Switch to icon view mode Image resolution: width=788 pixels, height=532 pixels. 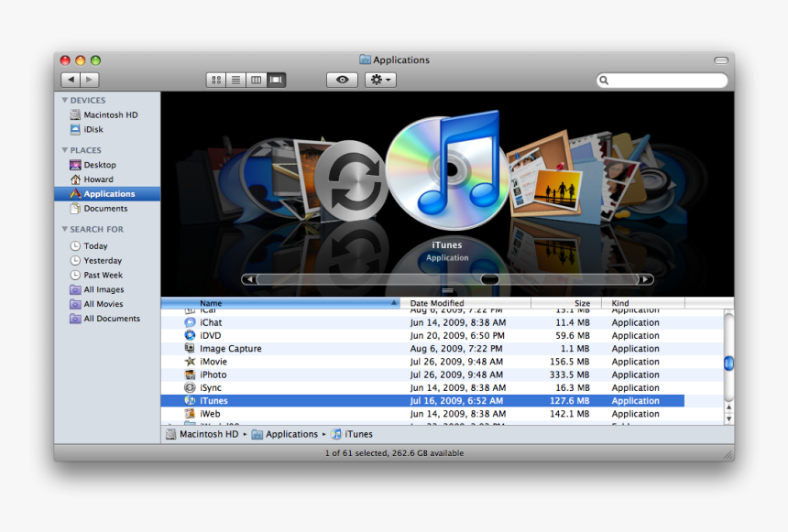click(216, 80)
